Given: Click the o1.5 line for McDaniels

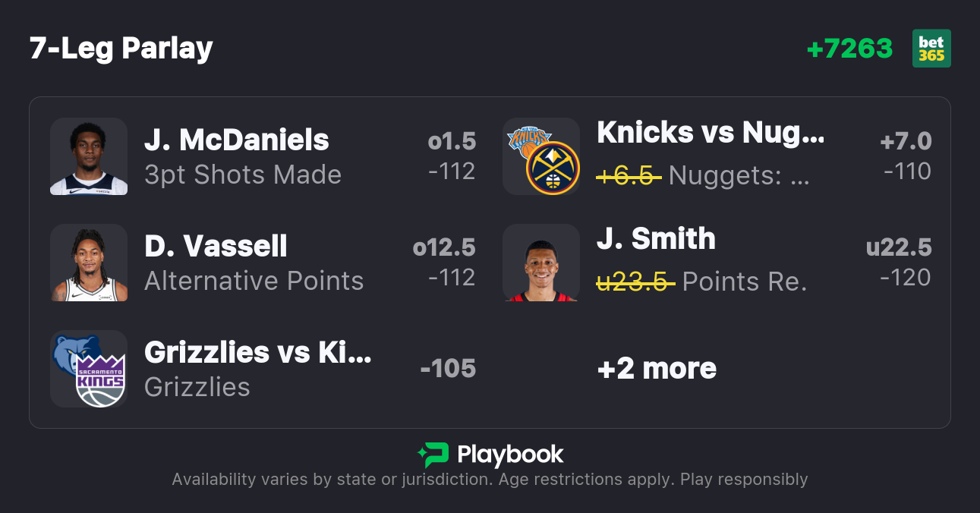Looking at the screenshot, I should tap(452, 141).
